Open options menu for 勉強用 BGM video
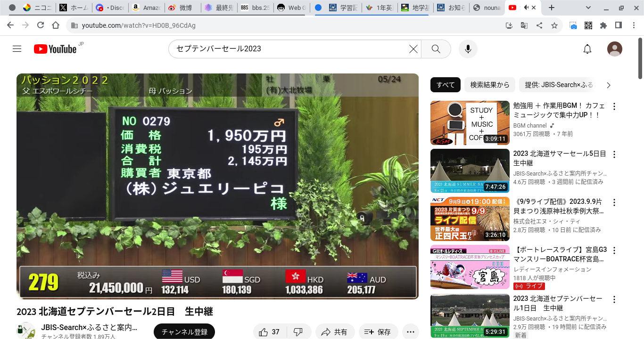The image size is (644, 339). [x=614, y=106]
